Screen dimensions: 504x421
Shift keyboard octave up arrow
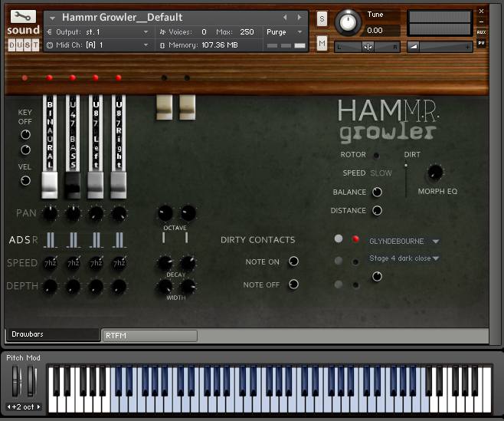38,407
